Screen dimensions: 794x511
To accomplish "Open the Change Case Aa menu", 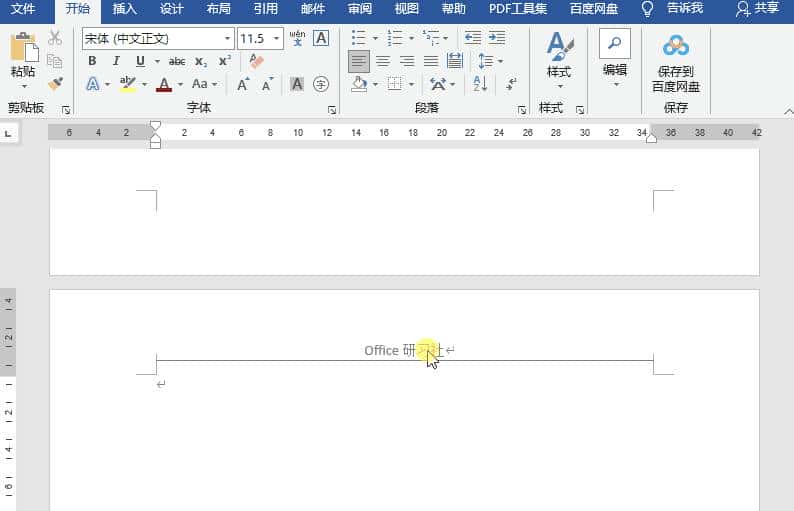I will click(204, 84).
